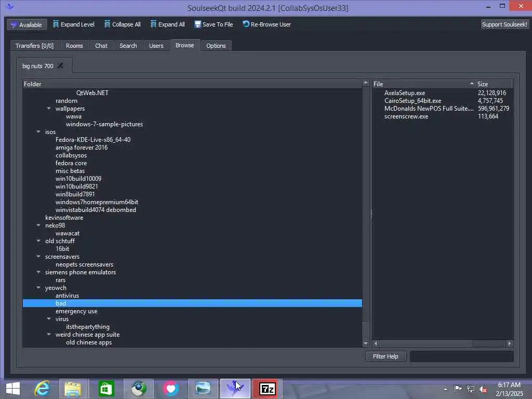Collapse the wallpapers folder
This screenshot has height=399, width=532.
click(x=49, y=109)
